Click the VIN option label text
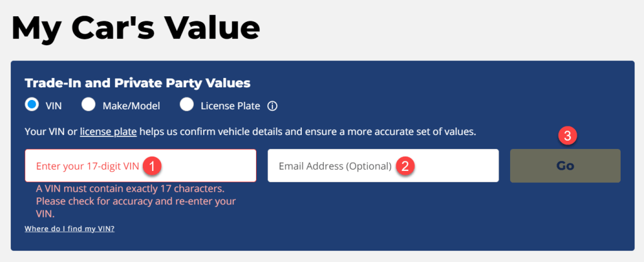This screenshot has height=262, width=644. pos(54,106)
